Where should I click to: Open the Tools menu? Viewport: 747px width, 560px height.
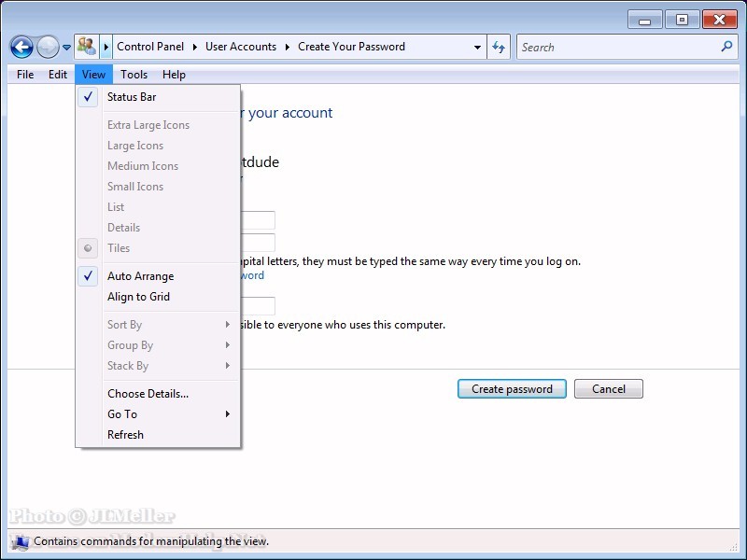[x=134, y=75]
